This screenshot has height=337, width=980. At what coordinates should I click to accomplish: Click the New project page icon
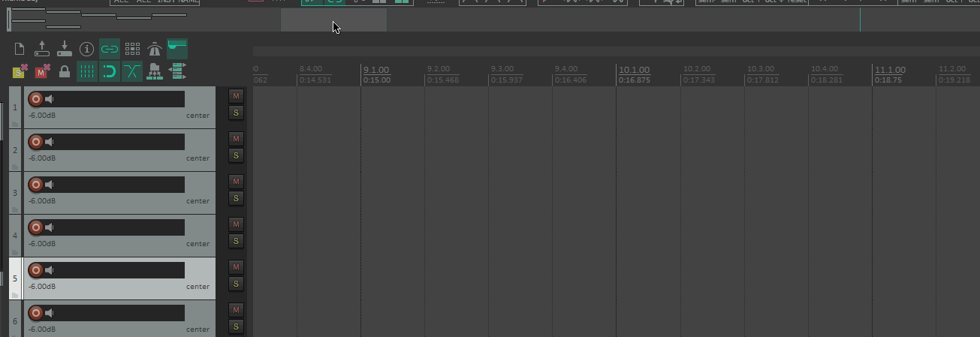20,49
